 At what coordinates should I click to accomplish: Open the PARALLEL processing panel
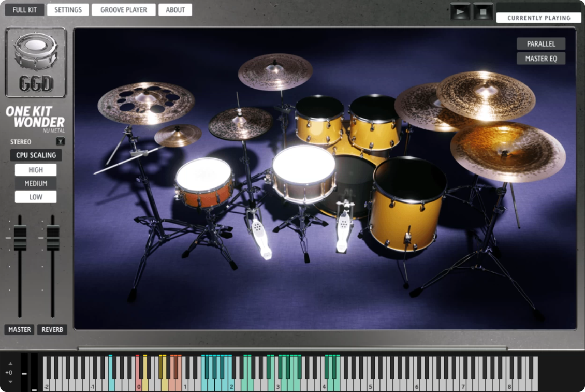[541, 43]
